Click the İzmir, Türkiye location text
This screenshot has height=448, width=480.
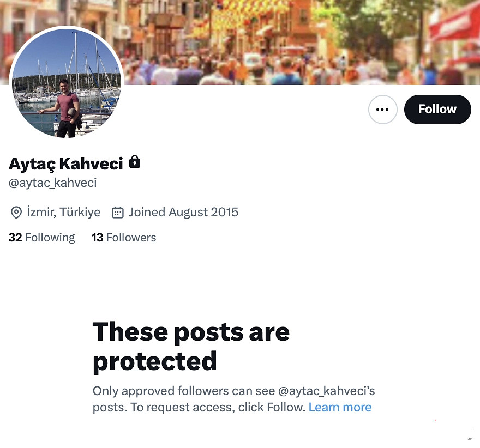coord(64,213)
